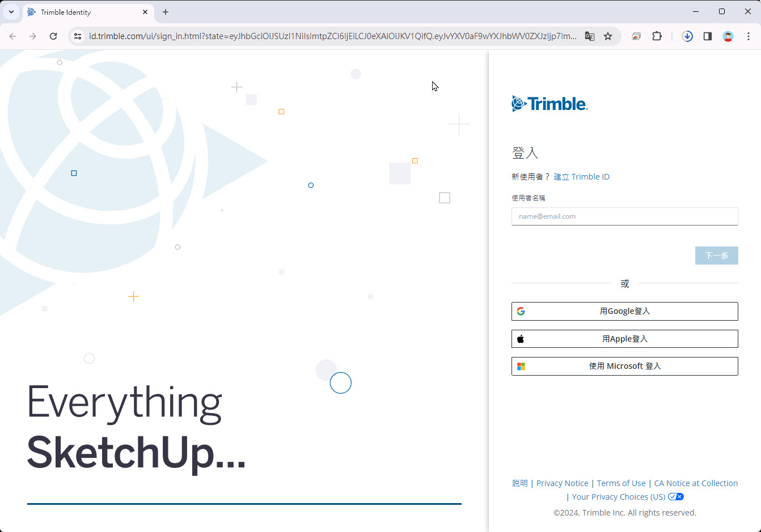Viewport: 761px width, 532px height.
Task: Click the copyright Trimble Inc. text
Action: coord(624,513)
